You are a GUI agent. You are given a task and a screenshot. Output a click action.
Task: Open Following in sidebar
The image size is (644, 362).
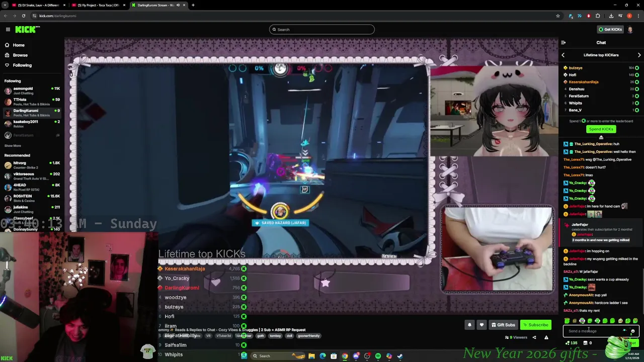(22, 65)
